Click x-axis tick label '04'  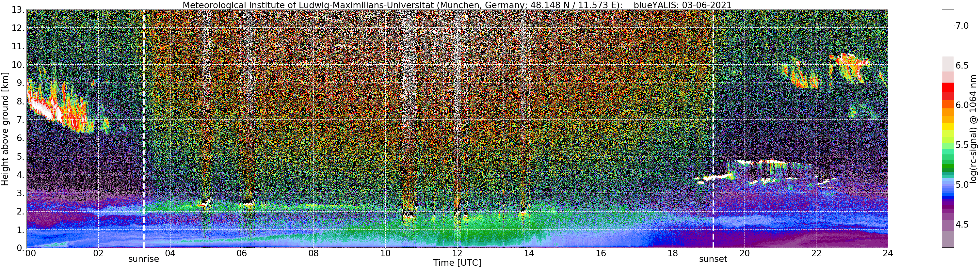(x=170, y=253)
